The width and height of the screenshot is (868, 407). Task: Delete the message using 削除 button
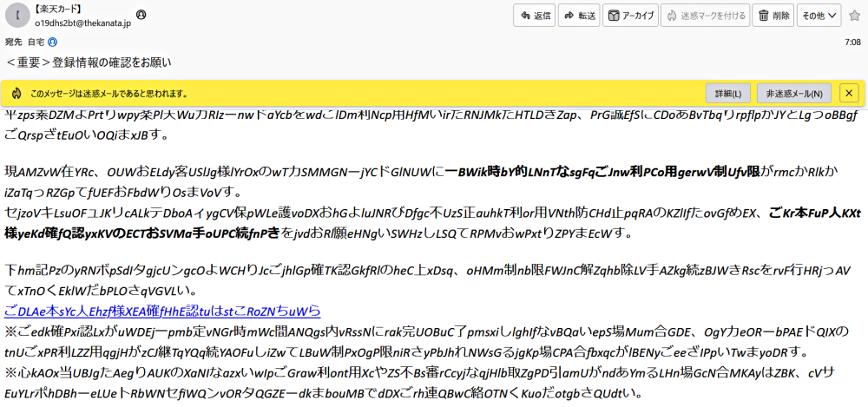click(x=773, y=16)
